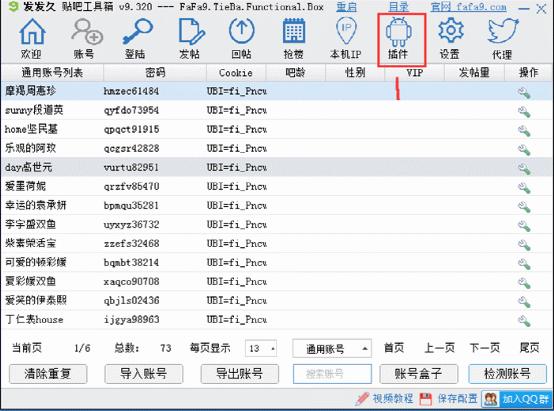Screen dimensions: 554x411
Task: Sort by 吧龄 column header
Action: [x=295, y=73]
